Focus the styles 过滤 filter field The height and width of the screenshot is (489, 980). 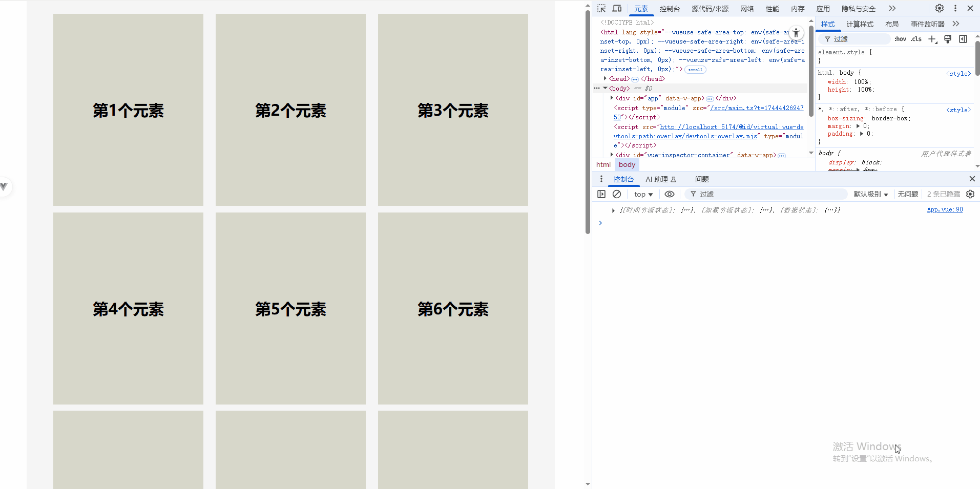point(854,39)
